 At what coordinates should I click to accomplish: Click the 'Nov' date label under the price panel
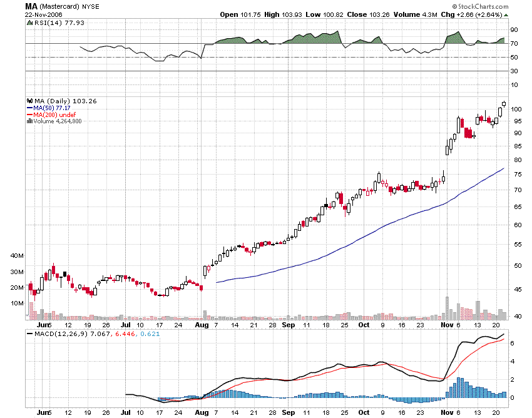(447, 325)
